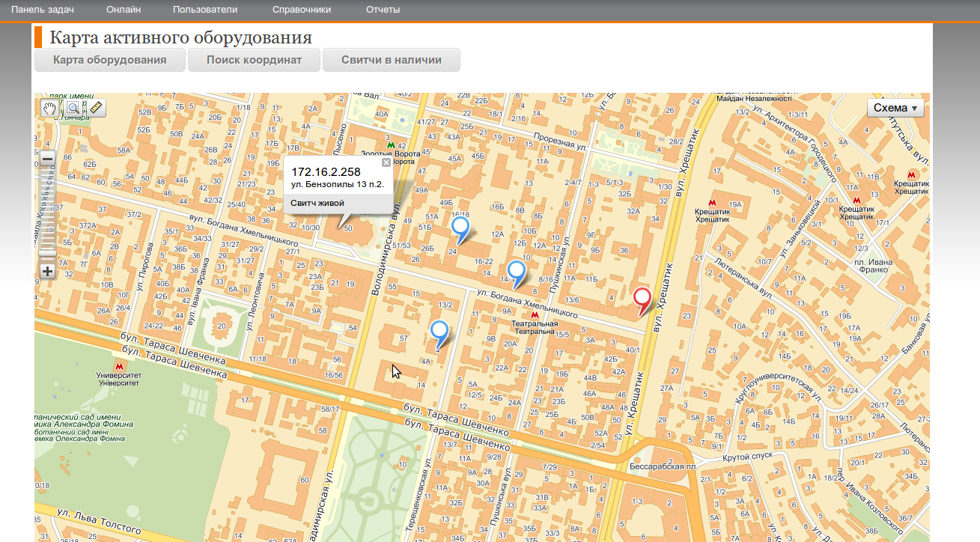Click blue marker on ул. Богдана Хмельницкого
Viewport: 980px width, 542px height.
pos(516,272)
